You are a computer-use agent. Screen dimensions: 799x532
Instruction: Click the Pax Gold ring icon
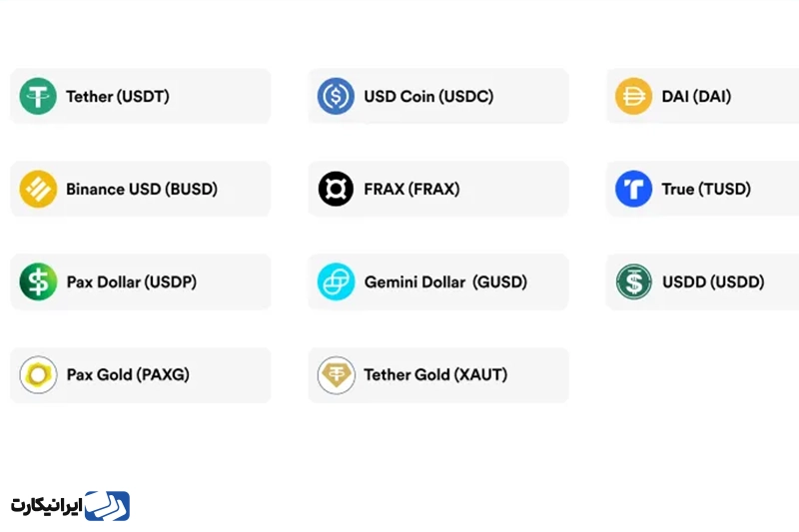point(38,375)
